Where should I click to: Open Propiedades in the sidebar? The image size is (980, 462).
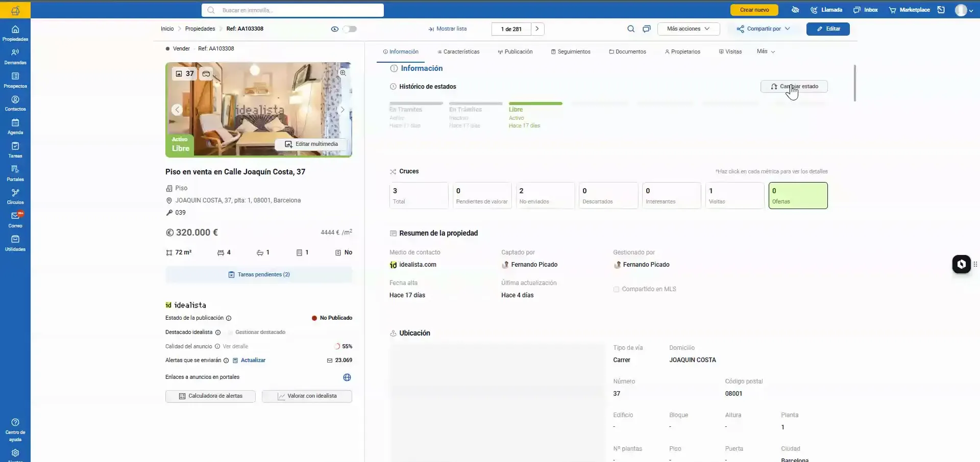[x=15, y=33]
